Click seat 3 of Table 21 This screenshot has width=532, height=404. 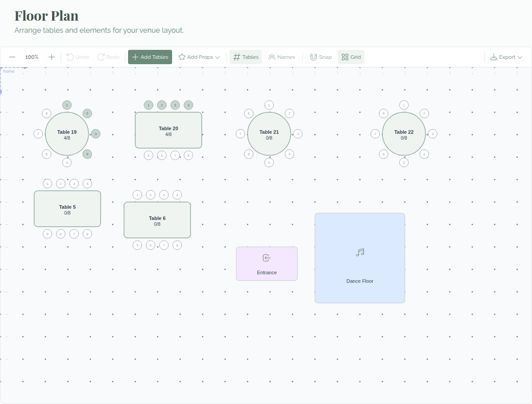click(298, 134)
